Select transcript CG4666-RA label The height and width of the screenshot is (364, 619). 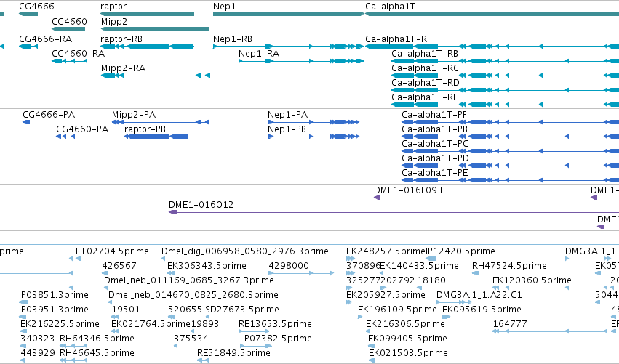tap(45, 39)
